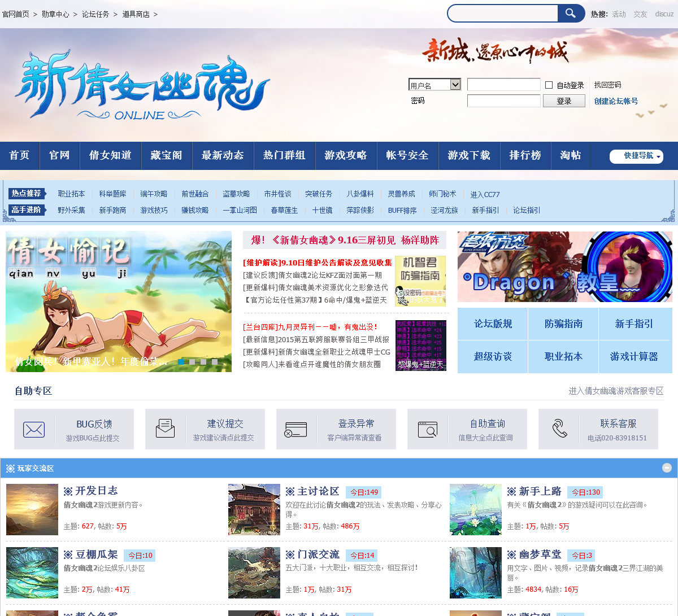This screenshot has height=616, width=678.
Task: Open 帐号安全 in main navigation
Action: click(x=407, y=155)
